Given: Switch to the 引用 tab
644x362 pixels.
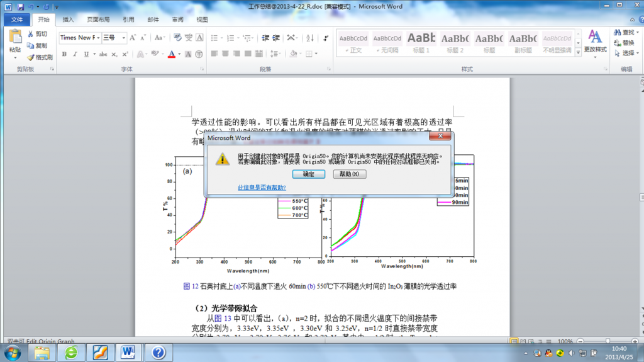Looking at the screenshot, I should tap(128, 20).
